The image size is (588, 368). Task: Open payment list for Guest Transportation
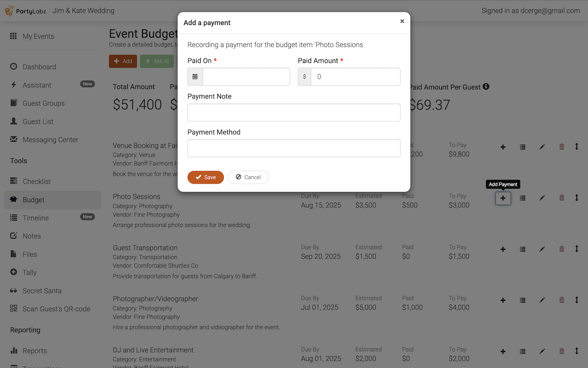coord(523,249)
